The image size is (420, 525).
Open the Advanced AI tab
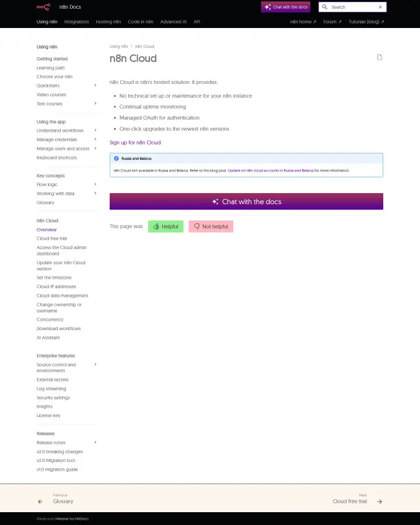pos(173,22)
